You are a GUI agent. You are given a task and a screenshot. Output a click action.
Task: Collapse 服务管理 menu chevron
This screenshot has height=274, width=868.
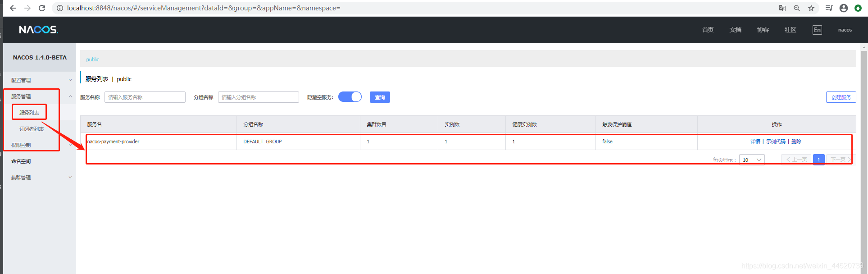70,96
